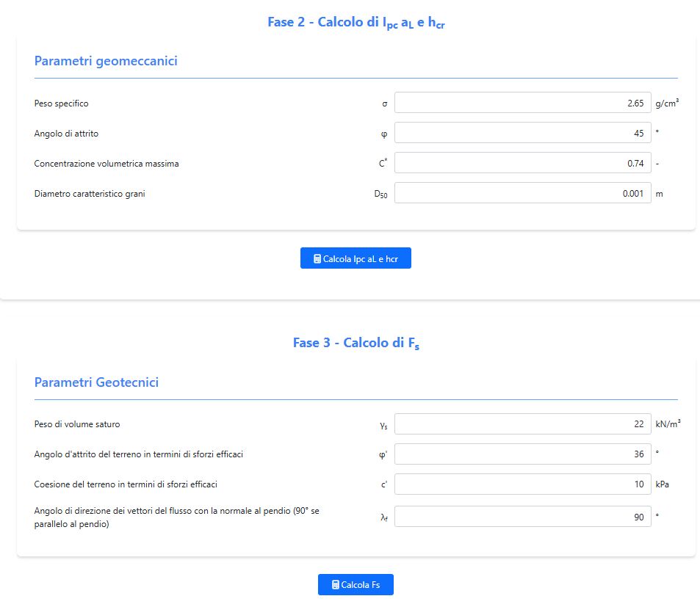
Task: Focus the Peso di volume saturo field
Action: tap(522, 424)
